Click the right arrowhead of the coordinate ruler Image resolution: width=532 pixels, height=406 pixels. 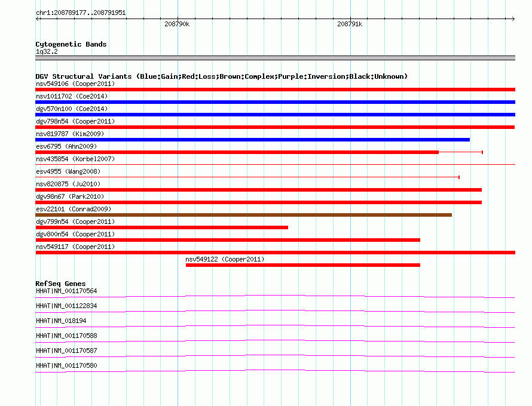pyautogui.click(x=513, y=19)
